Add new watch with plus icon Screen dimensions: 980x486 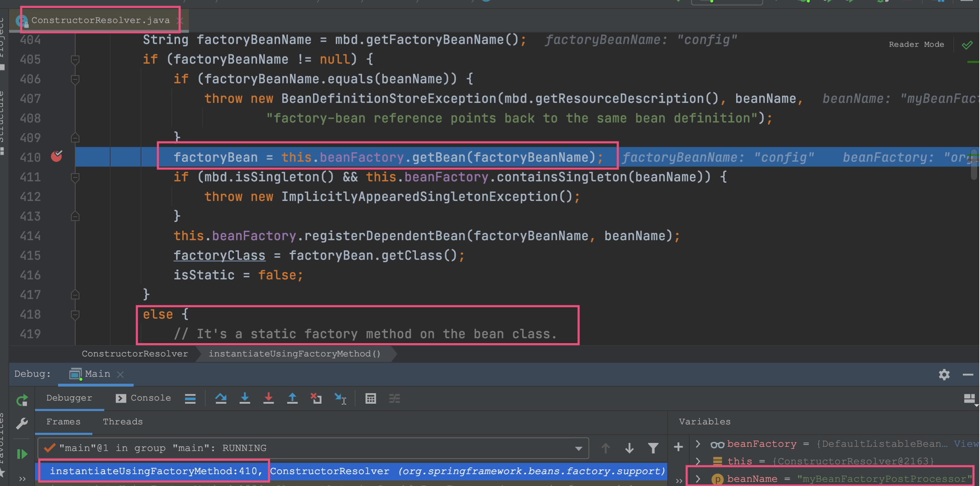(678, 447)
